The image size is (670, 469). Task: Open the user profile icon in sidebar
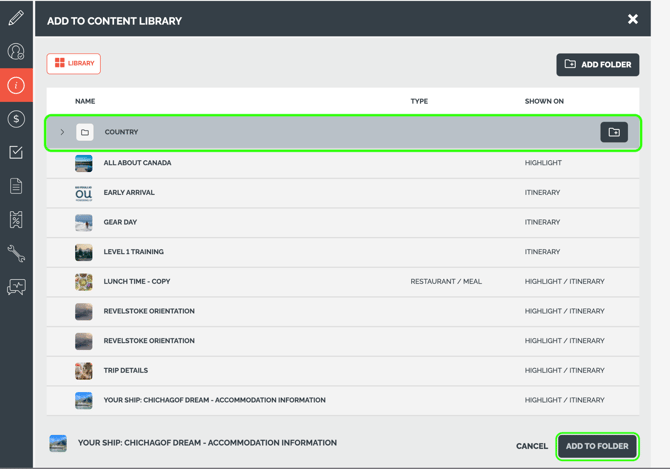point(16,51)
